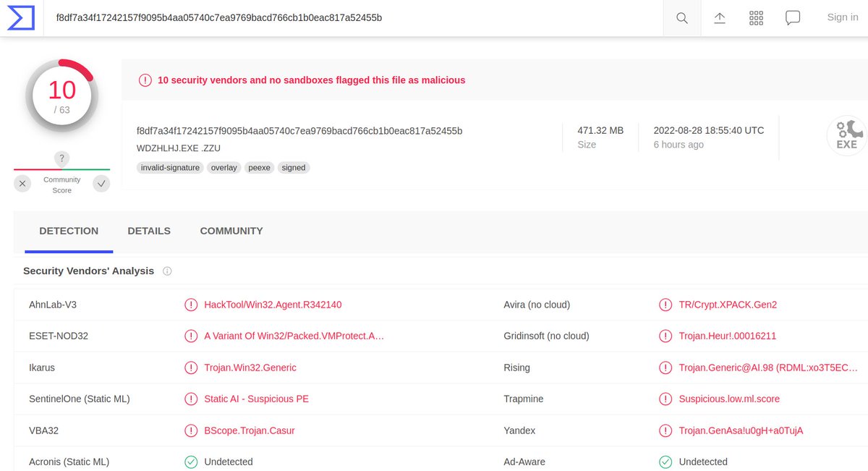Click the AhnLab-V3 vendor name
The image size is (868, 471).
(53, 305)
